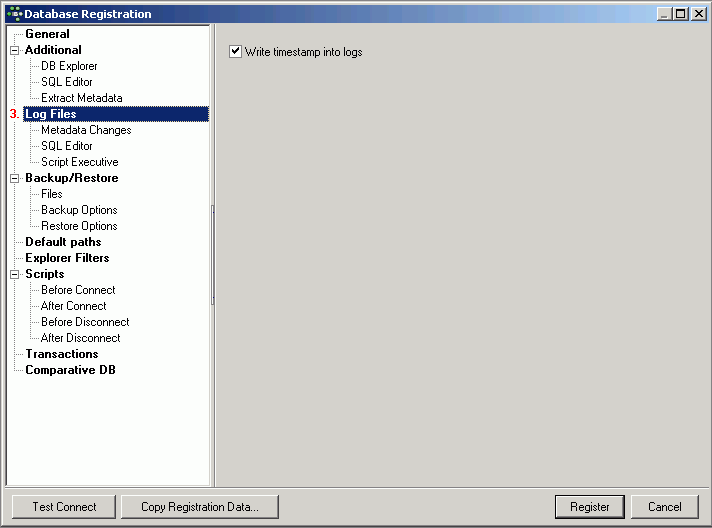This screenshot has height=528, width=712.
Task: Open After Connect script
Action: coord(74,306)
